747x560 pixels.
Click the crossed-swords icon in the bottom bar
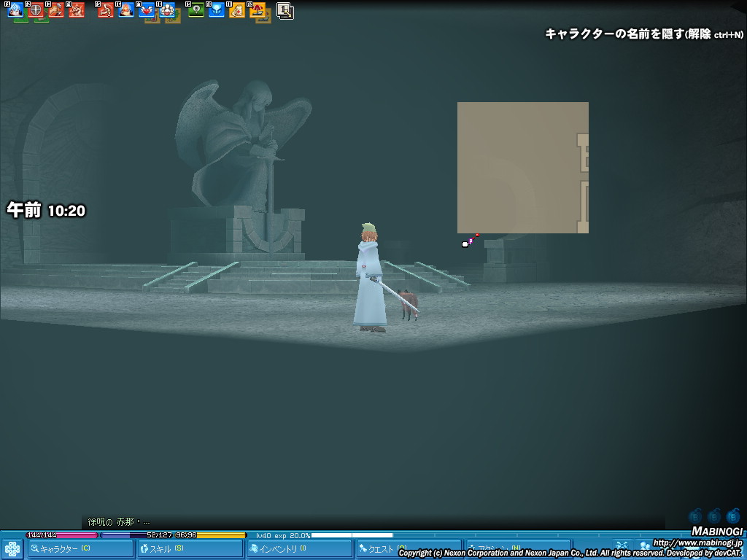(622, 546)
